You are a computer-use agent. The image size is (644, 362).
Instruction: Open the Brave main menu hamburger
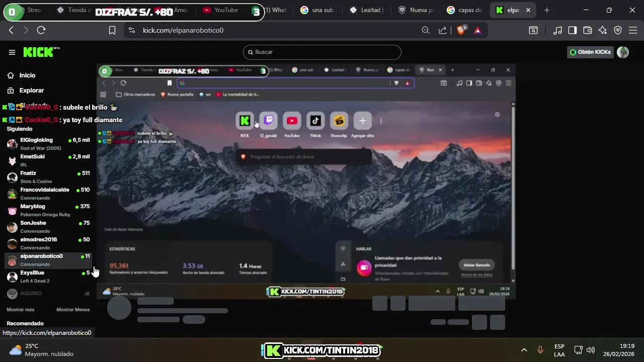(633, 30)
